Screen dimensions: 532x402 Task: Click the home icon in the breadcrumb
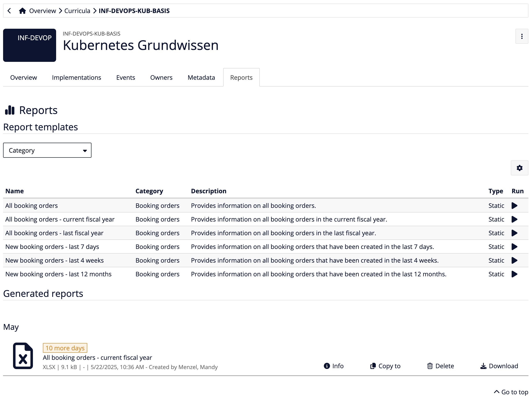23,11
